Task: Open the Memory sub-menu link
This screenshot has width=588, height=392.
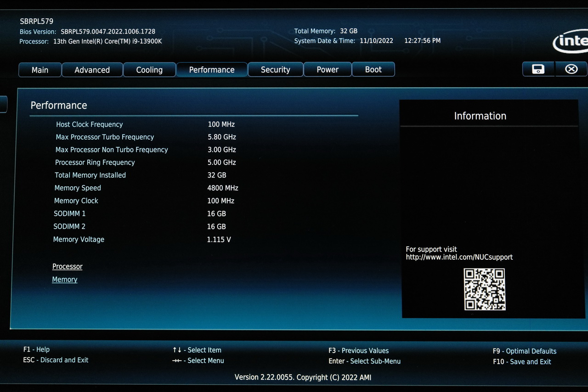Action: pyautogui.click(x=65, y=280)
